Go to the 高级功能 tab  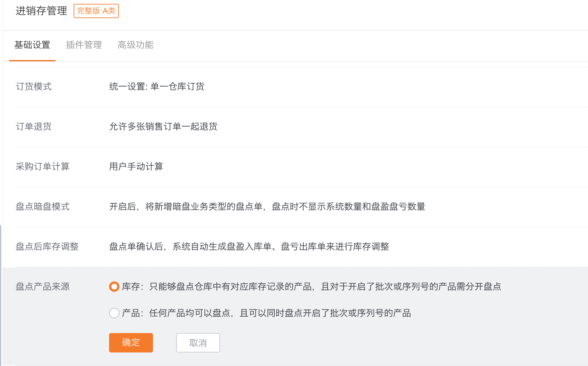(136, 45)
